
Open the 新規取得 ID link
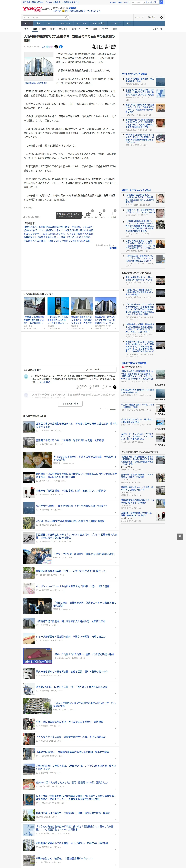point(72,8)
